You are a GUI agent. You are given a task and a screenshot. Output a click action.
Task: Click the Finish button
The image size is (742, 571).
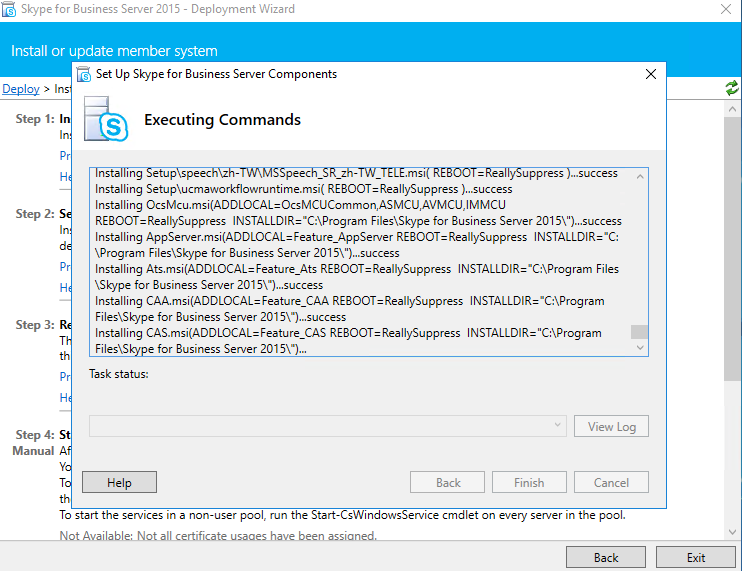coord(529,483)
